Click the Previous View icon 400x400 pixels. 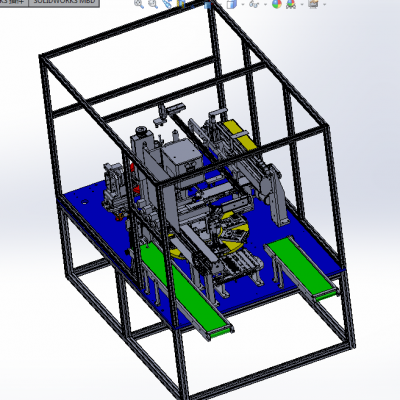pos(167,4)
